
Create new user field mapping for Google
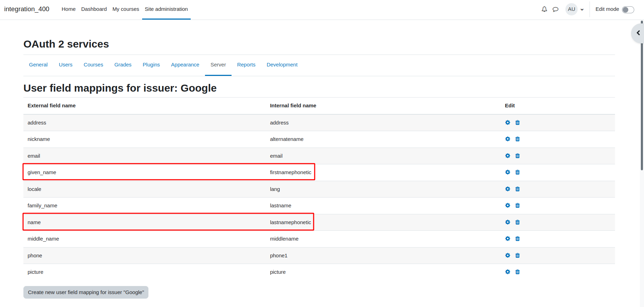[x=86, y=292]
